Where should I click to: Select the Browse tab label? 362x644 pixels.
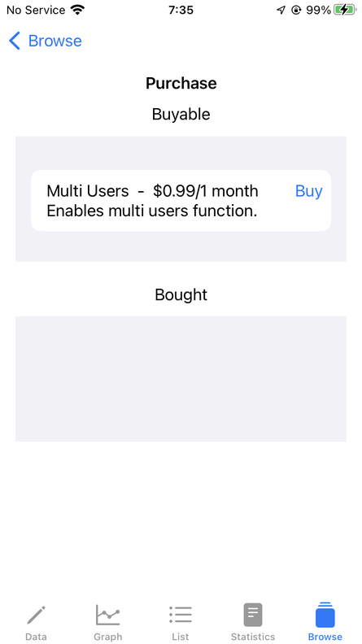pos(325,637)
